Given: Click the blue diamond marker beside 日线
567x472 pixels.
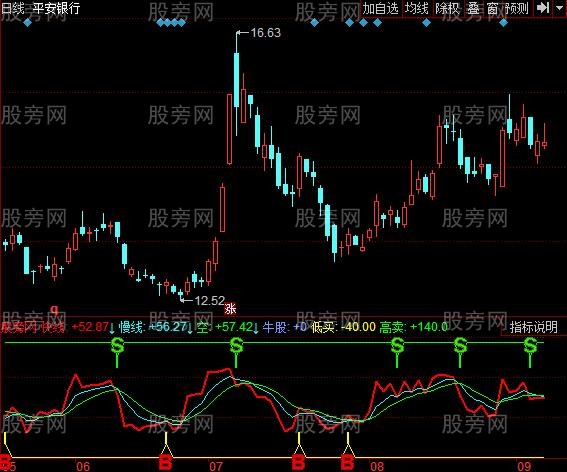Looking at the screenshot, I should pos(27,23).
